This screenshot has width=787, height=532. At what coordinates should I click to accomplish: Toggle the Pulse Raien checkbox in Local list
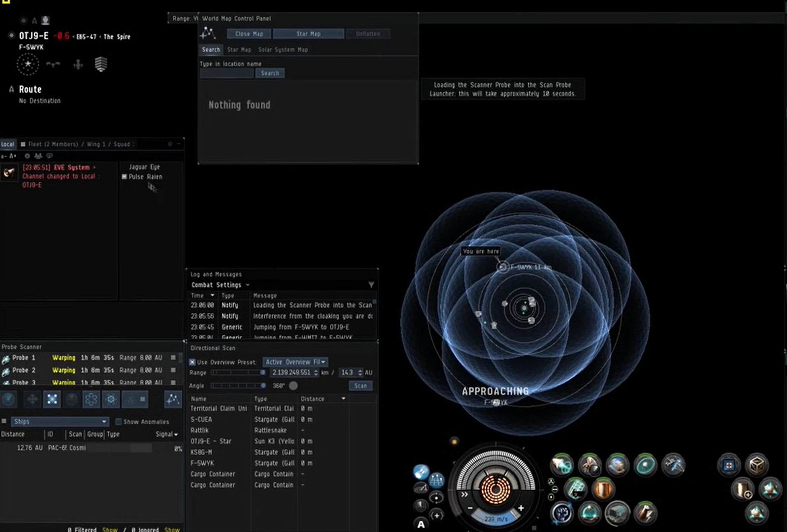pos(124,177)
